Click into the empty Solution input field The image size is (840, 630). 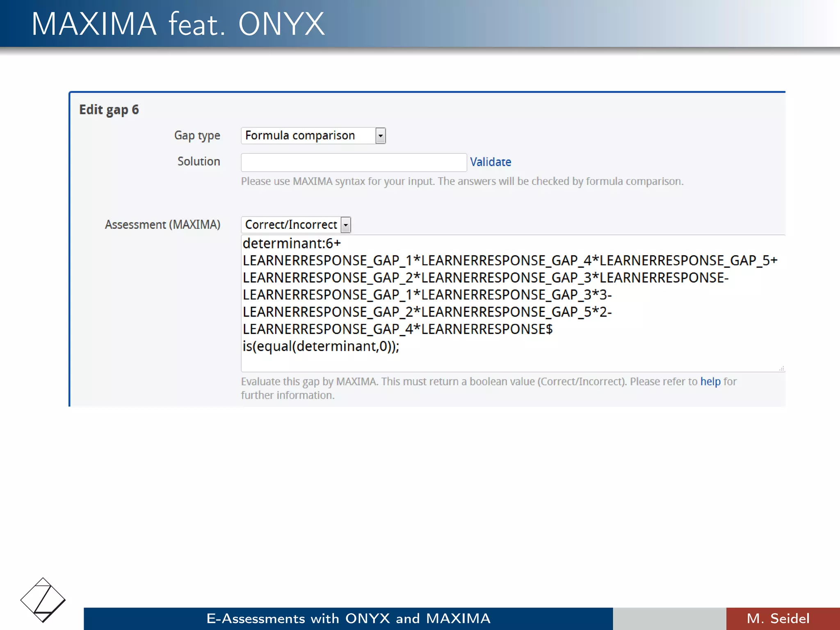tap(354, 162)
